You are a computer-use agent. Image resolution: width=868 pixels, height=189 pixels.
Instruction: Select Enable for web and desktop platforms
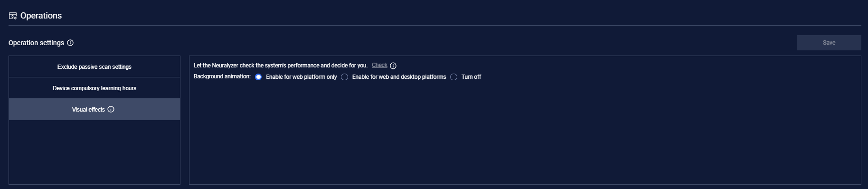pyautogui.click(x=345, y=77)
